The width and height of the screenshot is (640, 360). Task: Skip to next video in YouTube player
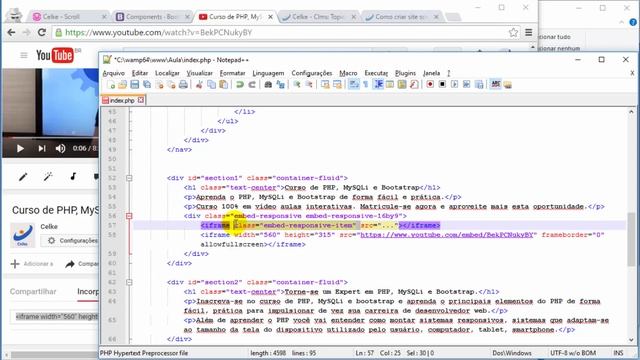click(x=42, y=149)
